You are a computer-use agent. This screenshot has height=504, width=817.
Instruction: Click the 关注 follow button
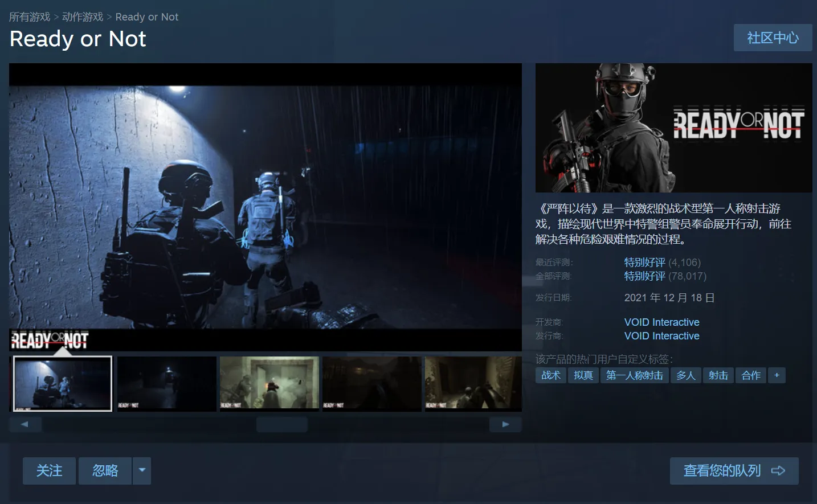click(49, 470)
